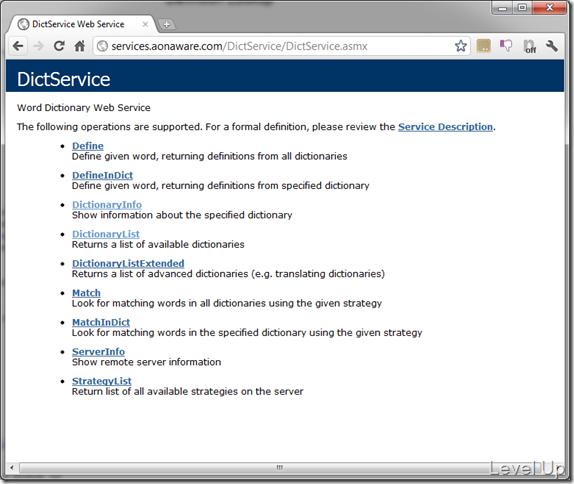Click the tan notes extension icon
This screenshot has width=574, height=484.
483,46
